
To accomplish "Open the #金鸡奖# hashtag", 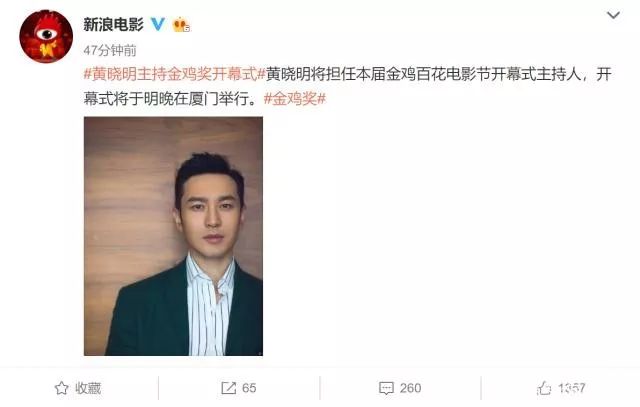I will 295,98.
